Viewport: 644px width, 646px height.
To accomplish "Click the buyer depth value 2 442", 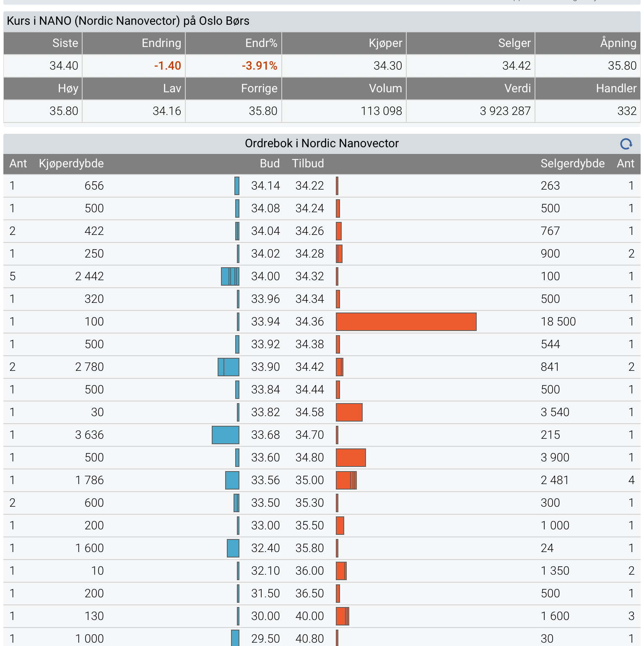I will pos(89,276).
